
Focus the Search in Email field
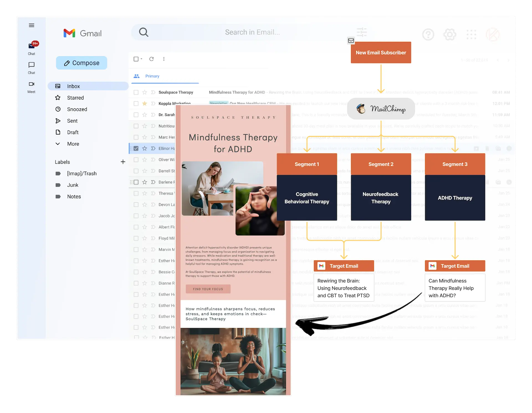252,32
